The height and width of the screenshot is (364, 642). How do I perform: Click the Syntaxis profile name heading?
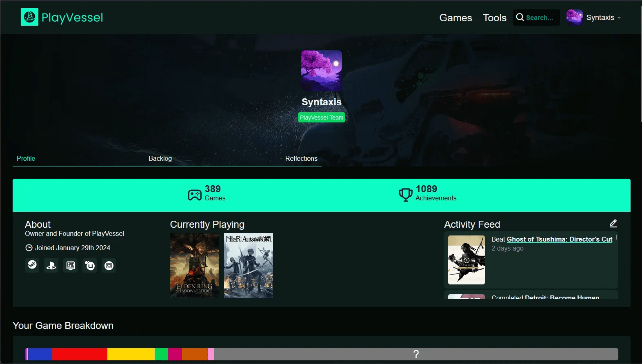pos(322,102)
